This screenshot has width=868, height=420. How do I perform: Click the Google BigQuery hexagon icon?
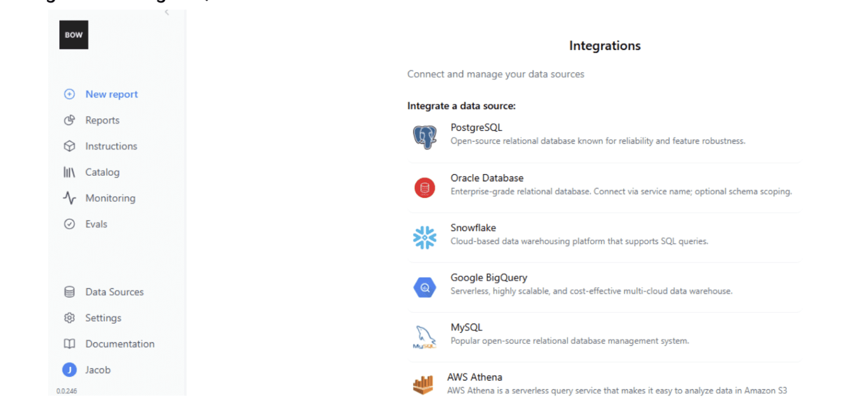click(x=424, y=286)
